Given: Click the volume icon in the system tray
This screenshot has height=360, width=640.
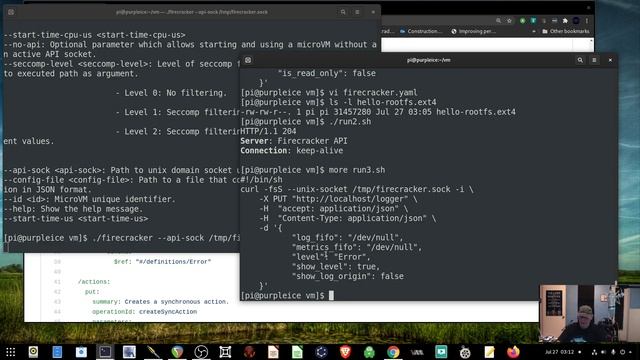Looking at the screenshot, I should point(604,352).
